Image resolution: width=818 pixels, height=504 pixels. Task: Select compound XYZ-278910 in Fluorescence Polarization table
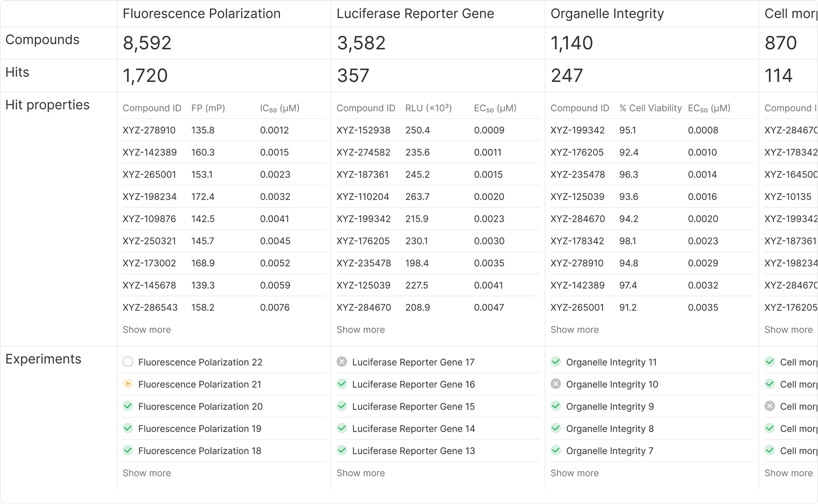[x=149, y=130]
